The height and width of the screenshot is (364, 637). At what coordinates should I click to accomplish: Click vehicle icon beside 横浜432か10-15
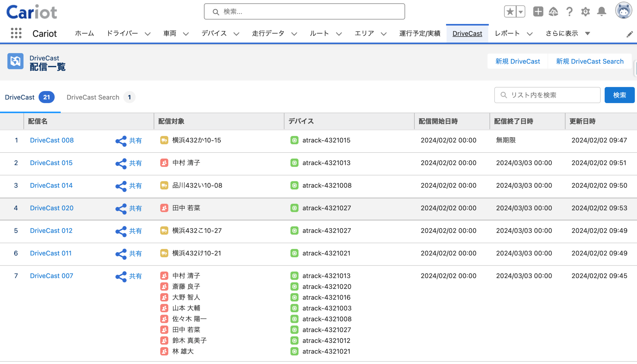tap(164, 140)
